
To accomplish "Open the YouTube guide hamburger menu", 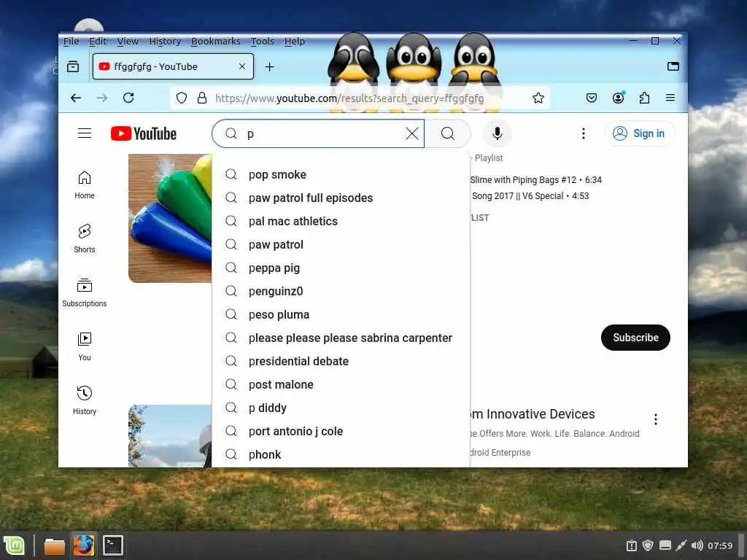I will pyautogui.click(x=85, y=133).
